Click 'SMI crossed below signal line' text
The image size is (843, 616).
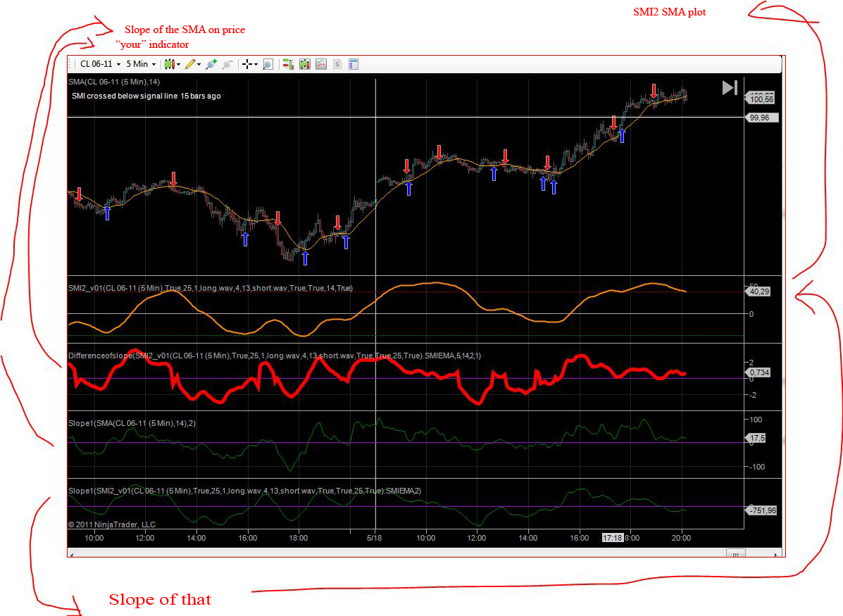pos(125,96)
